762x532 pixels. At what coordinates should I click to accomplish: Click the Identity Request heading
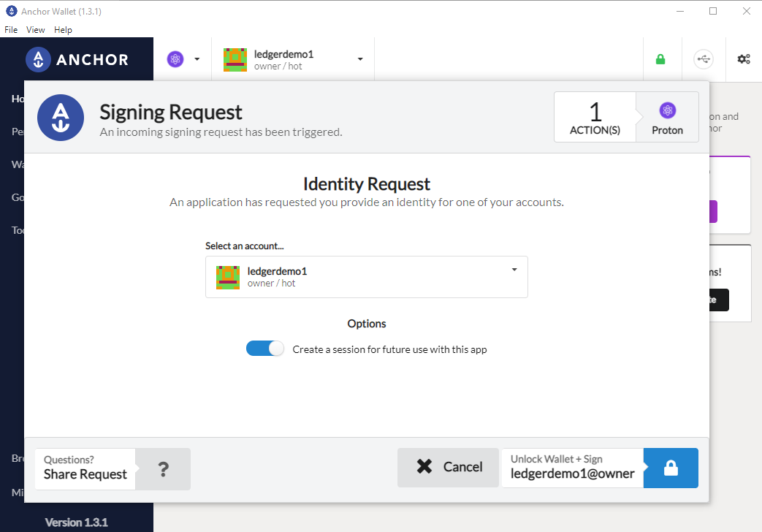point(367,184)
